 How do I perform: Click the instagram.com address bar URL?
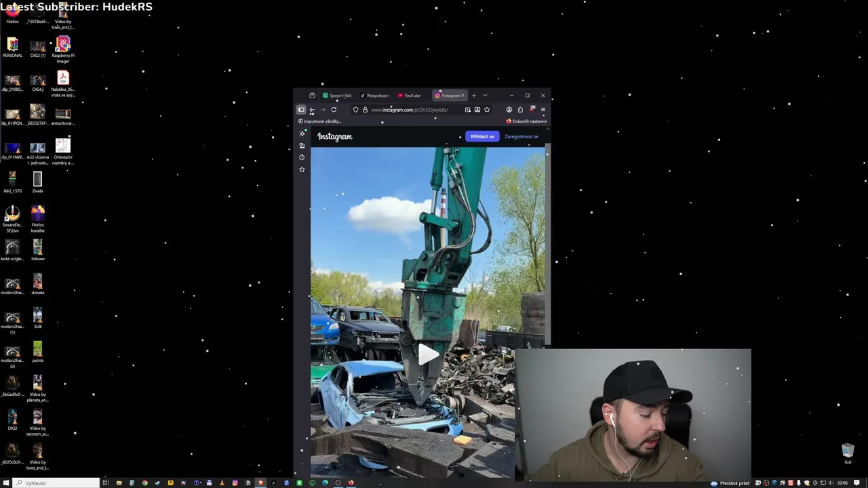tap(410, 110)
